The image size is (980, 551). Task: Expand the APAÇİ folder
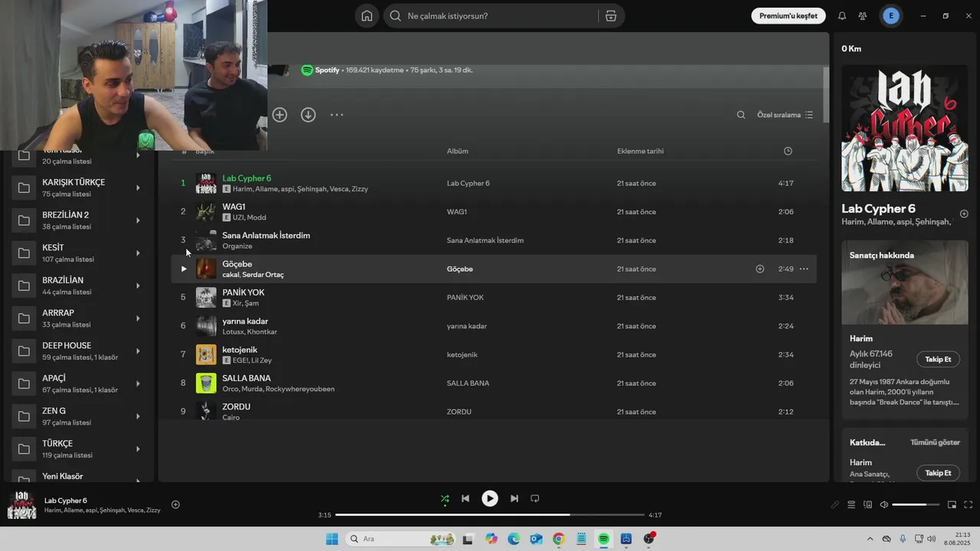click(138, 383)
